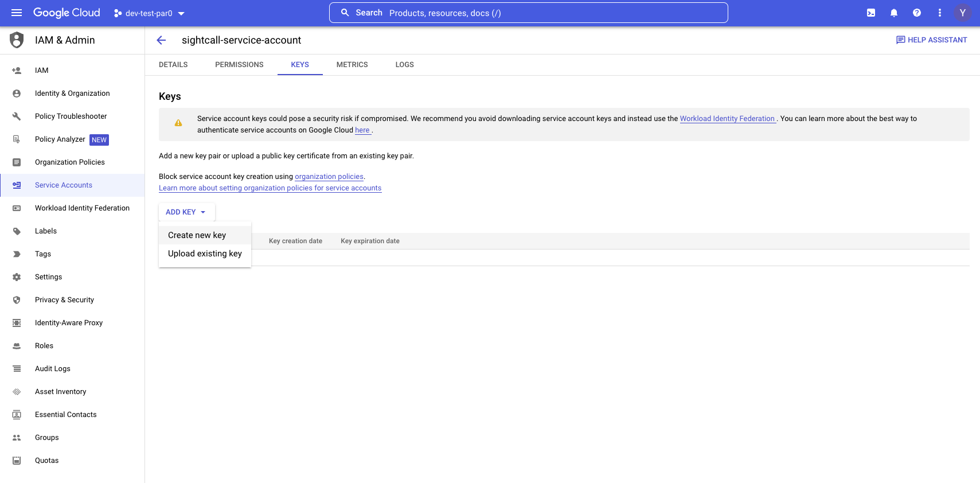Follow the 'here' link in warning banner
Viewport: 980px width, 483px height.
362,130
